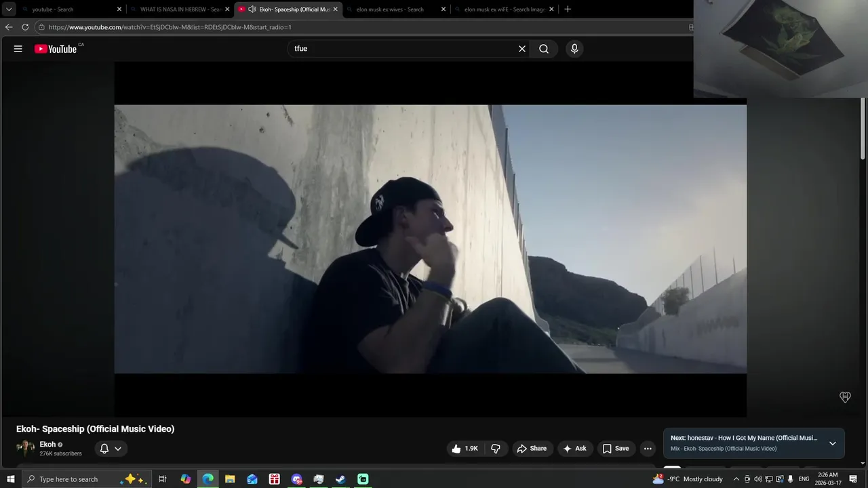Viewport: 868px width, 488px height.
Task: Like the video with thumbs up
Action: 465,449
